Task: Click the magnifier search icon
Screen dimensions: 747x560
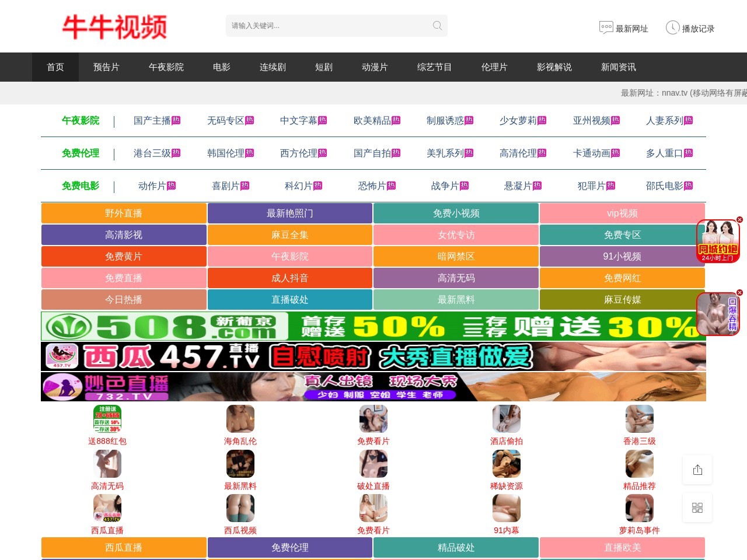Action: (437, 26)
